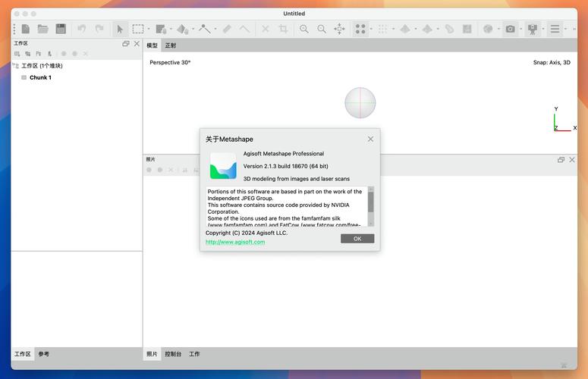Screen dimensions: 588x379
Task: Switch to the 工作 bottom tab
Action: click(x=194, y=354)
